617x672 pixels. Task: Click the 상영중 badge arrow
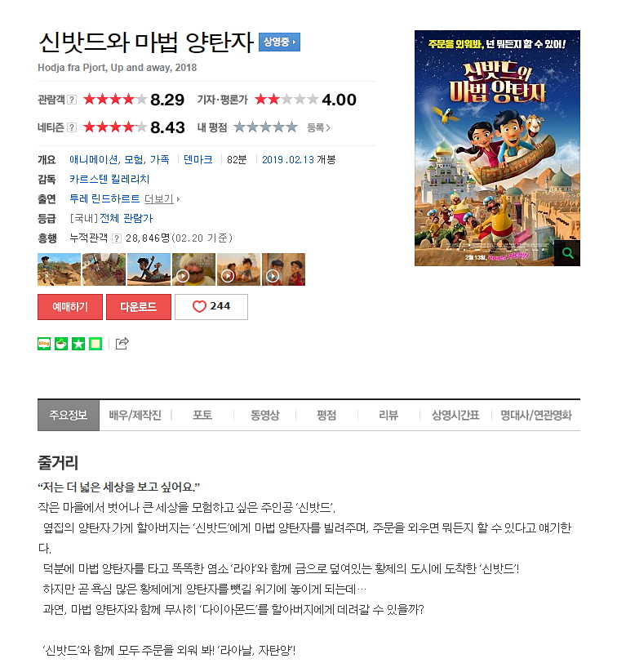coord(279,42)
